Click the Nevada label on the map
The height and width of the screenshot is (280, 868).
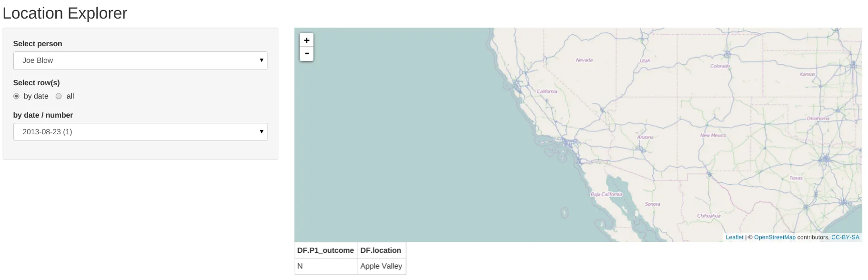coord(584,60)
